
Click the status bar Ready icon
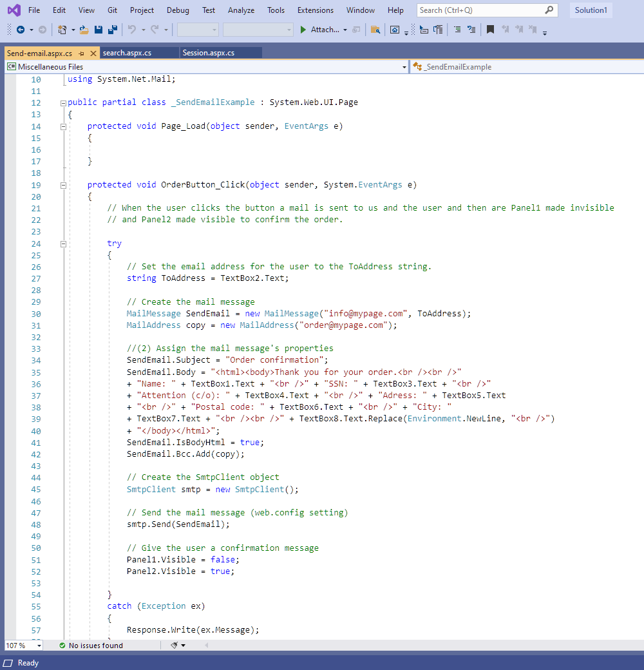pyautogui.click(x=8, y=663)
